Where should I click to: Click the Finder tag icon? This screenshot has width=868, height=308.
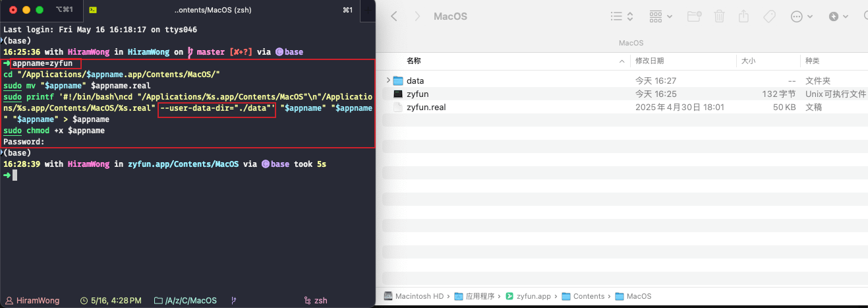(x=768, y=16)
